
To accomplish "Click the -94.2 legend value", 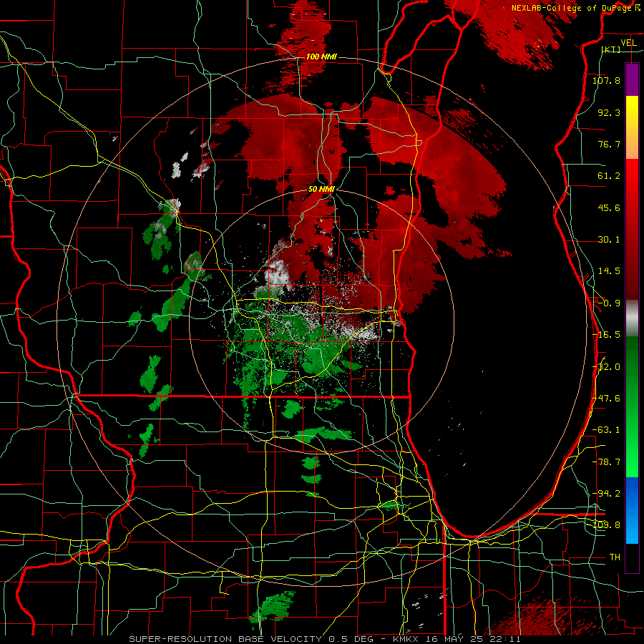I will pyautogui.click(x=606, y=493).
